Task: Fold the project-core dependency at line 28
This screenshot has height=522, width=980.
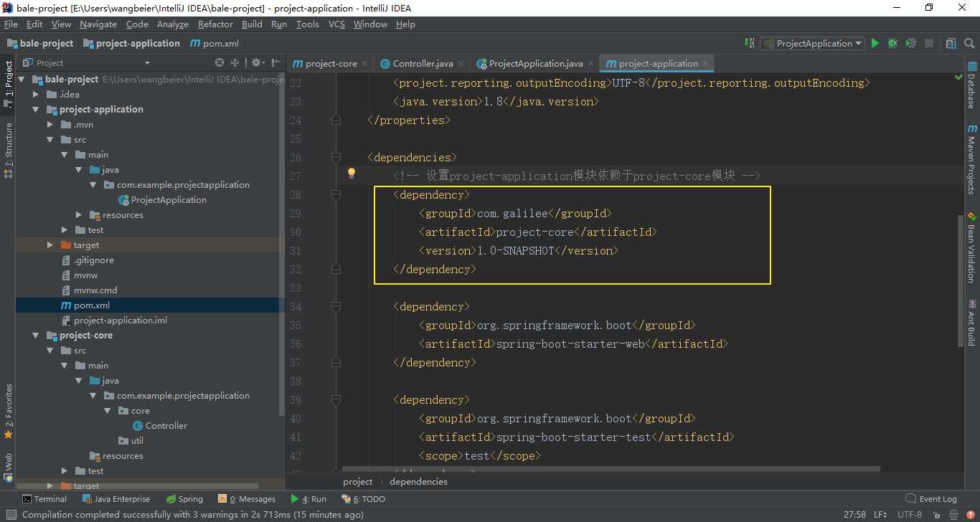Action: click(x=336, y=194)
